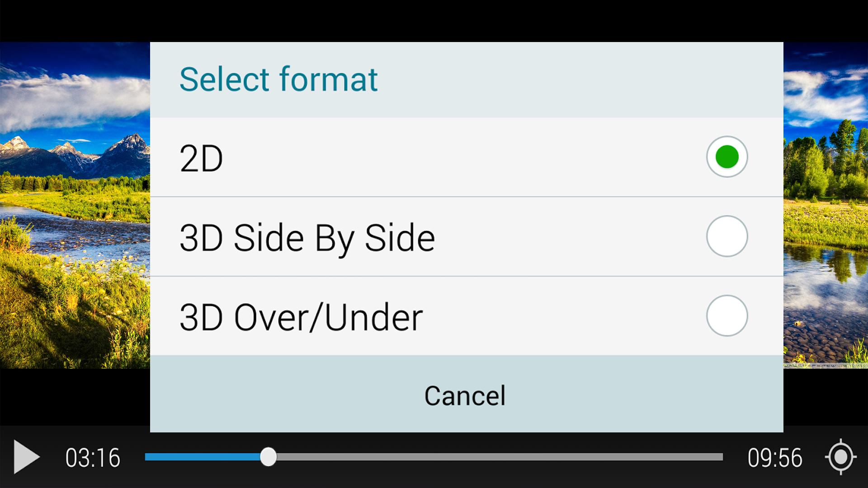Pick the 3D Over/Under text label

click(x=301, y=317)
